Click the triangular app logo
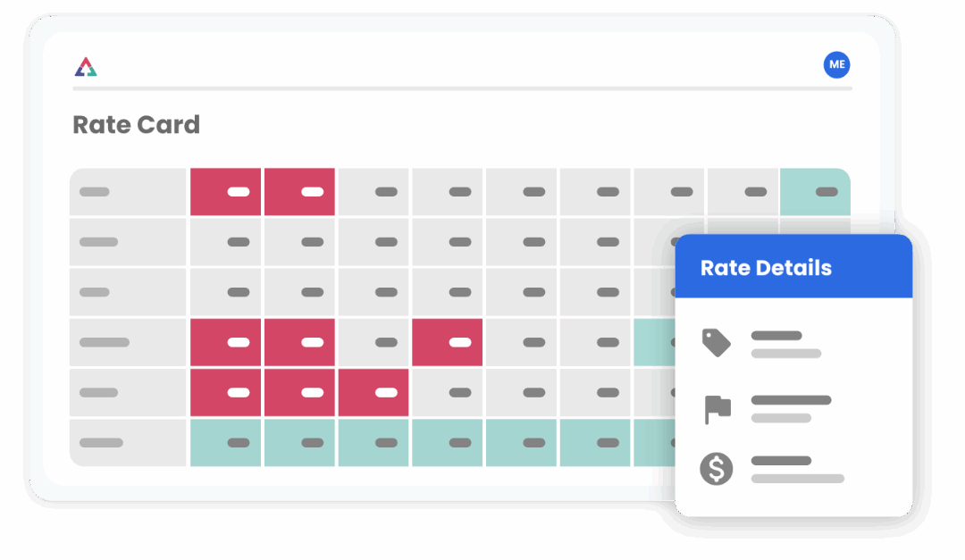 [x=86, y=66]
